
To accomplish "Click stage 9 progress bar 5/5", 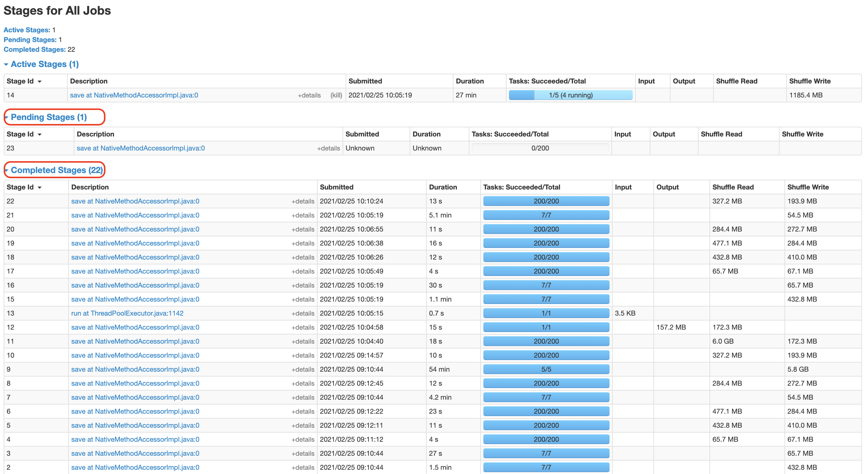I will pyautogui.click(x=546, y=369).
